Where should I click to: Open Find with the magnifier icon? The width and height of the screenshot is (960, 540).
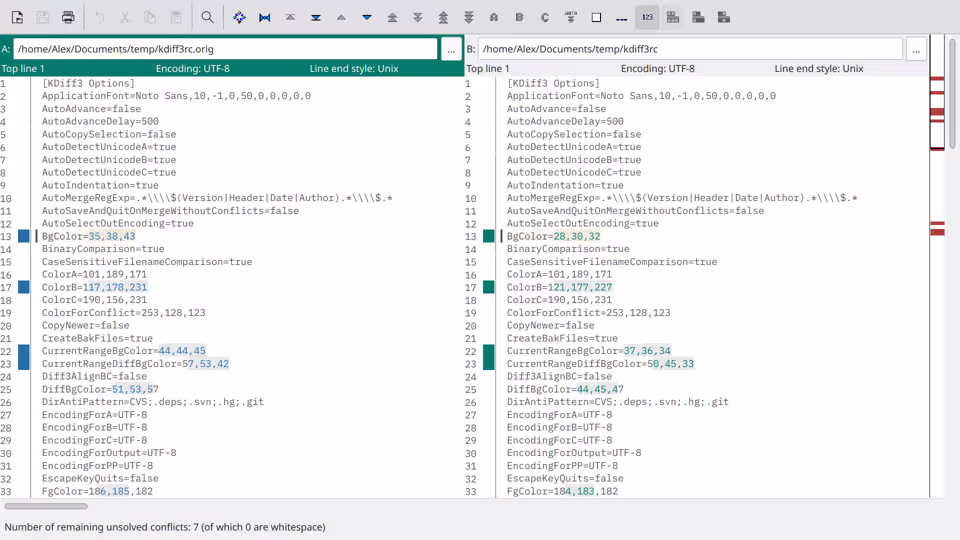[208, 18]
